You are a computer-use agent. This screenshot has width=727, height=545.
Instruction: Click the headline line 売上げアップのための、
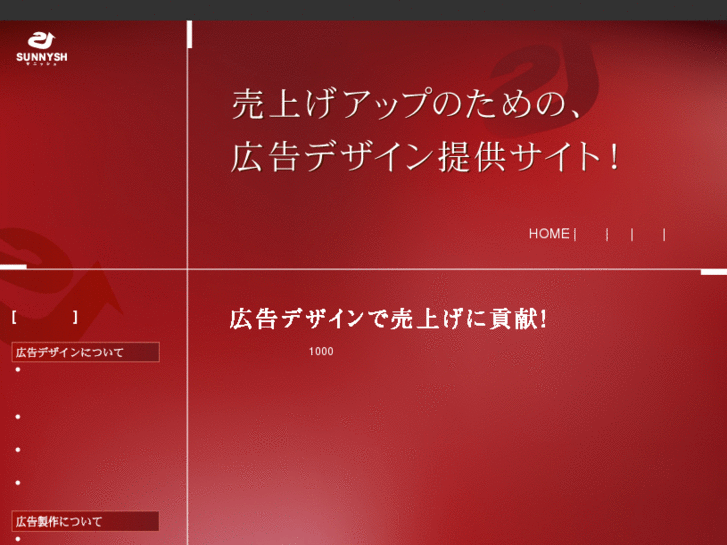(x=406, y=104)
